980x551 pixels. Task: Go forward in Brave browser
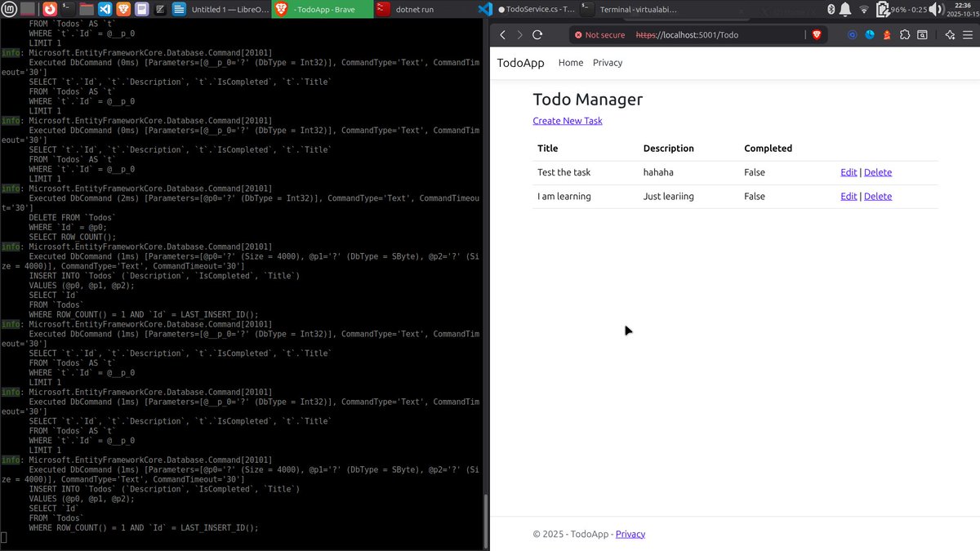519,35
